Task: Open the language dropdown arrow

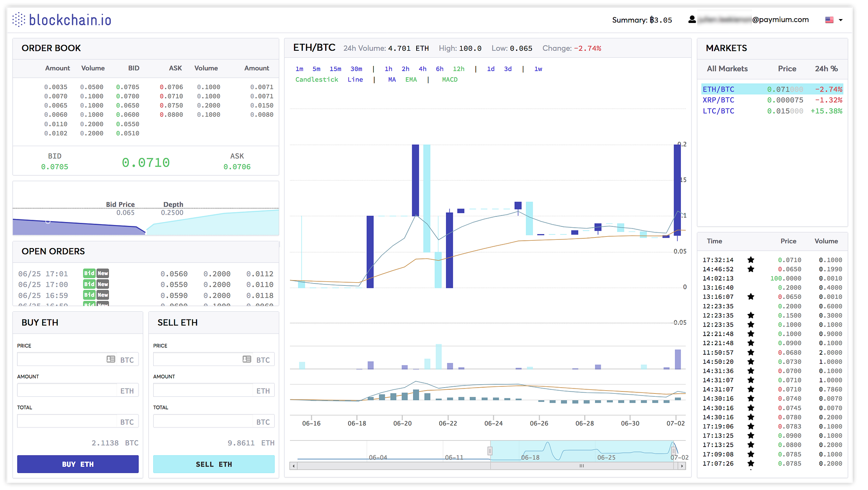Action: tap(841, 20)
